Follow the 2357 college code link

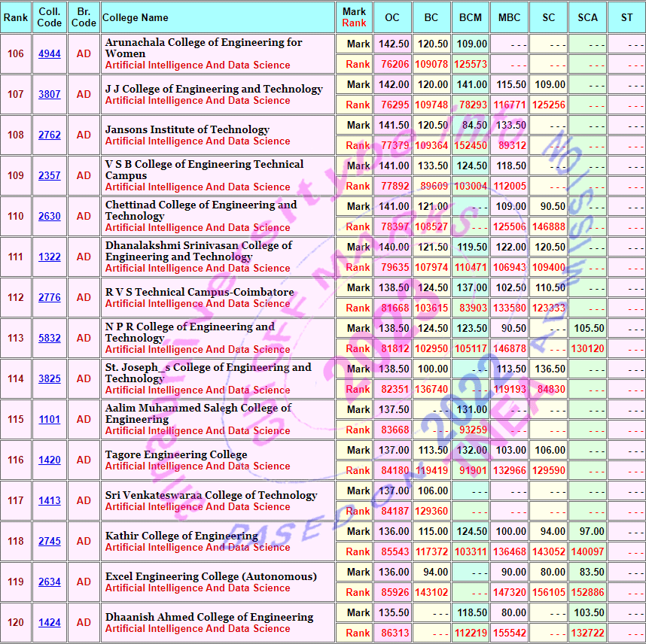point(50,176)
